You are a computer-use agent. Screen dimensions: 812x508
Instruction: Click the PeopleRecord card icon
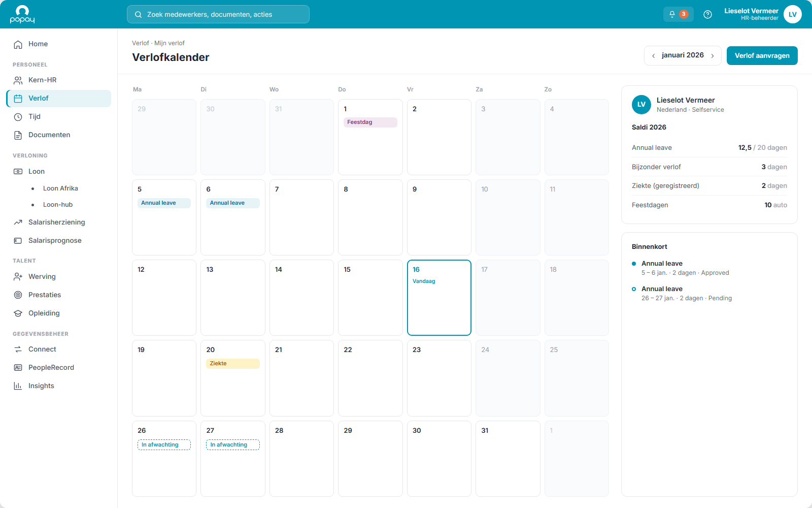point(18,368)
